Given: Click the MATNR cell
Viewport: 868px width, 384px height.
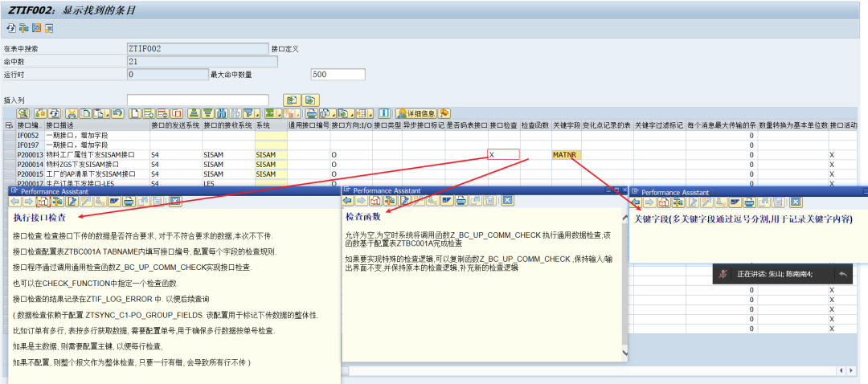Looking at the screenshot, I should [x=567, y=155].
